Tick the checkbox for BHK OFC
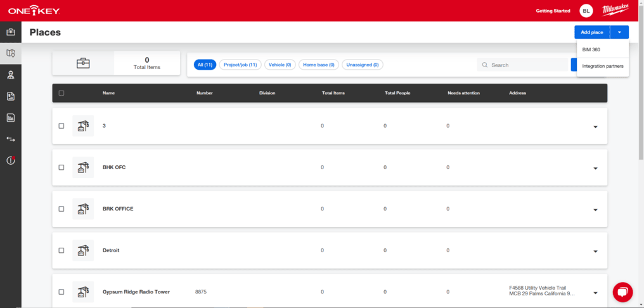This screenshot has width=644, height=308. pyautogui.click(x=61, y=167)
